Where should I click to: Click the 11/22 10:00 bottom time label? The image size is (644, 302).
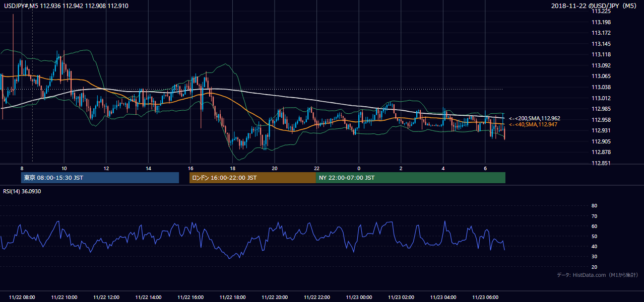point(64,297)
